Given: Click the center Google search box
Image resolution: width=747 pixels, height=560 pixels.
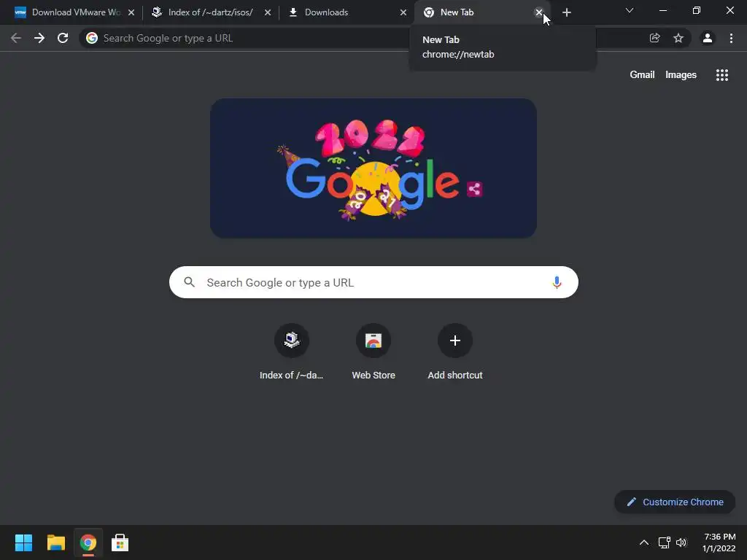Looking at the screenshot, I should (x=373, y=282).
